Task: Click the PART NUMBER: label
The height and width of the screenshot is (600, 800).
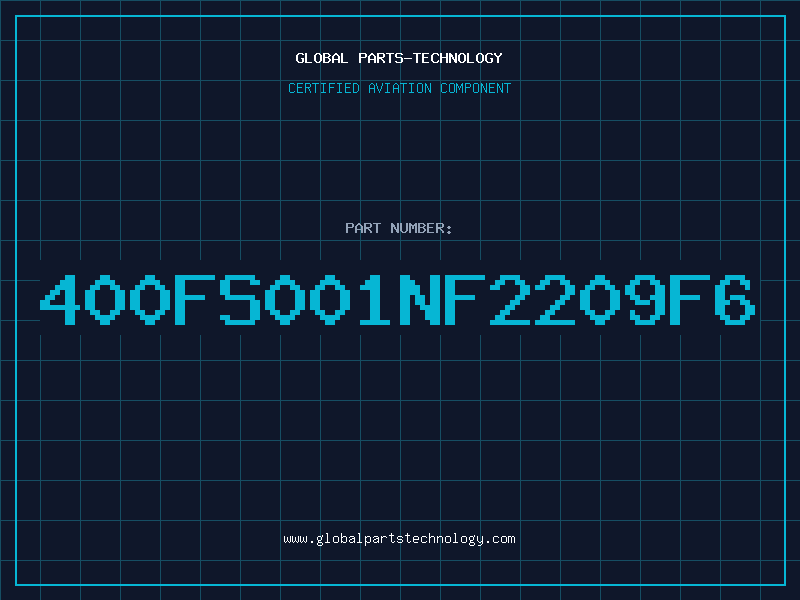Action: (399, 228)
